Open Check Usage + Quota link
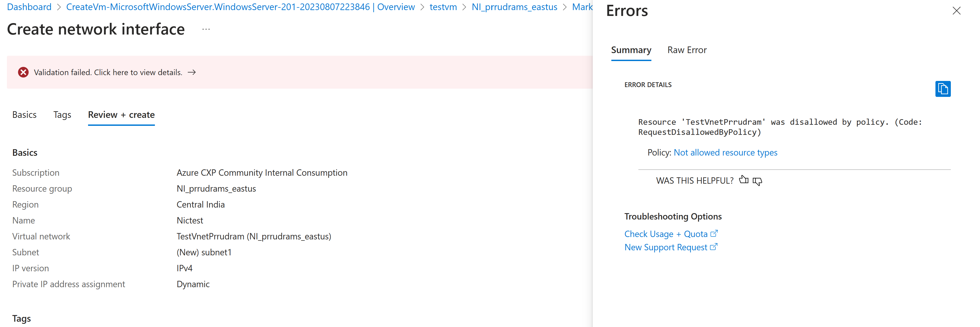The width and height of the screenshot is (980, 327). point(666,234)
